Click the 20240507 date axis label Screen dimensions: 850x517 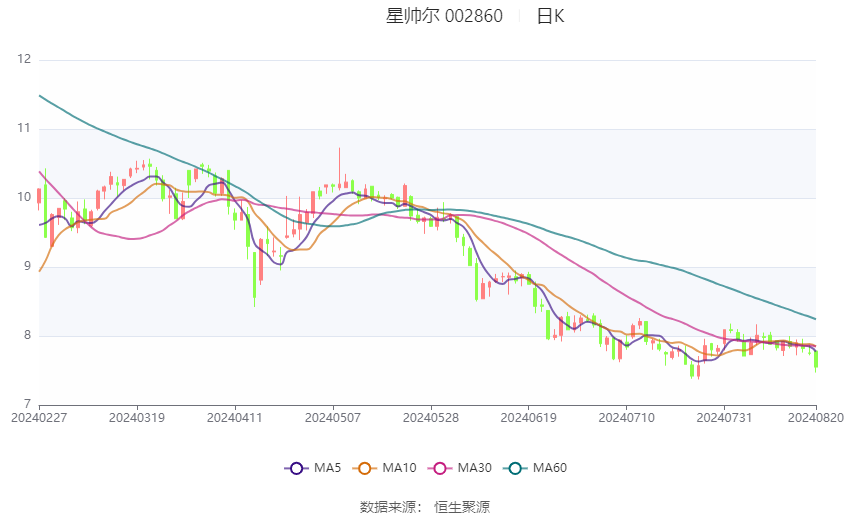[x=333, y=418]
